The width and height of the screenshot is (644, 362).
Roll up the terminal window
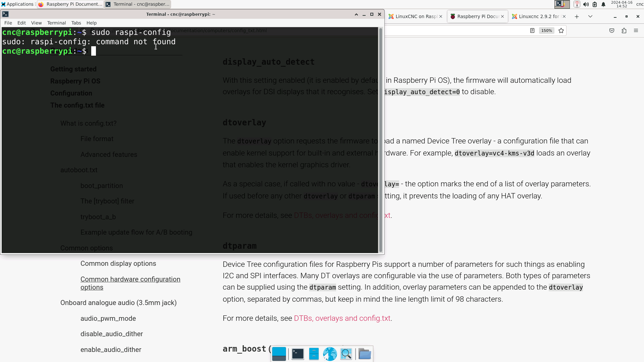[x=356, y=14]
